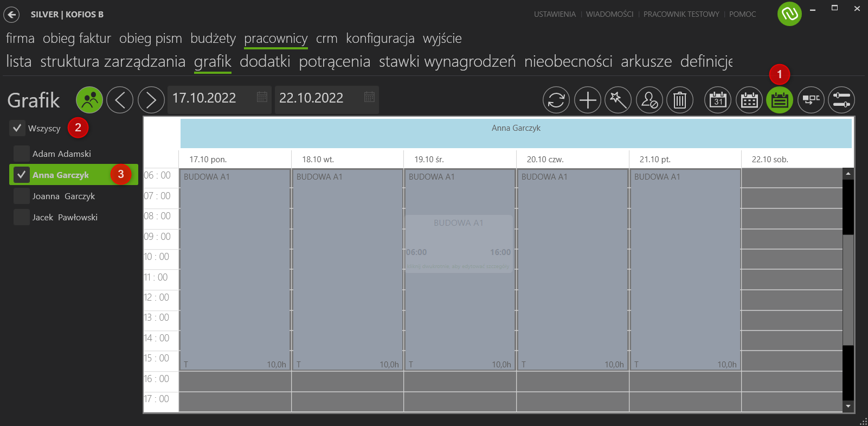Click the Anna Garczyk schedule header bar
Viewport: 868px width, 426px height.
pos(516,133)
